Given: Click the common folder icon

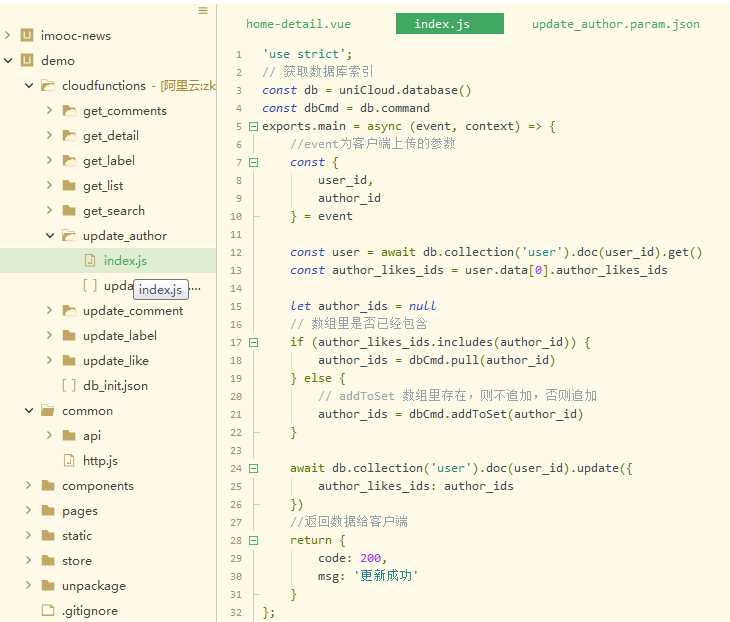Looking at the screenshot, I should (48, 410).
